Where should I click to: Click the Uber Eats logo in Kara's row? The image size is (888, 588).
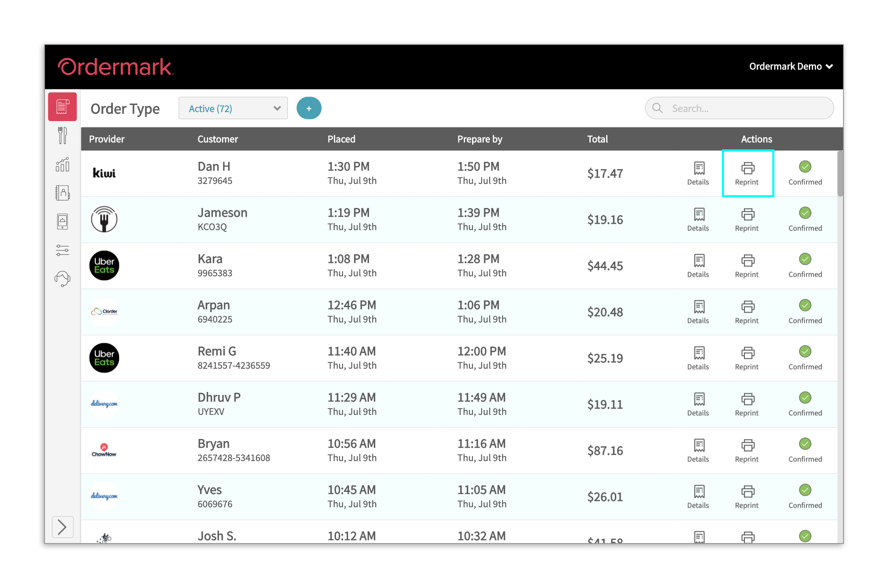pos(104,265)
